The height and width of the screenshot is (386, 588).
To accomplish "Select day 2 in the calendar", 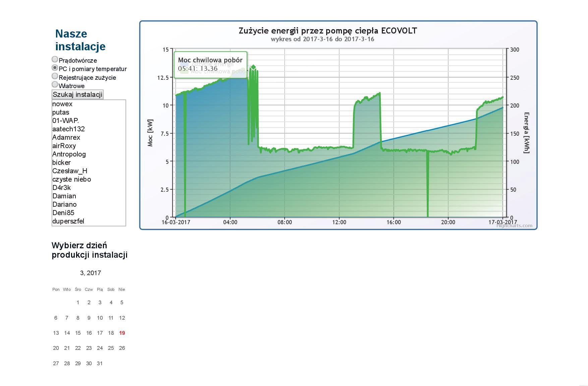I will pos(89,303).
